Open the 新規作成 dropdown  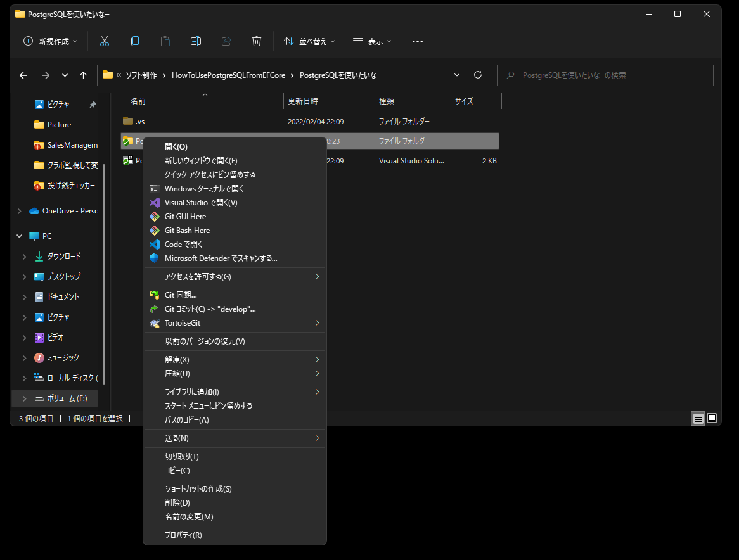coord(50,41)
